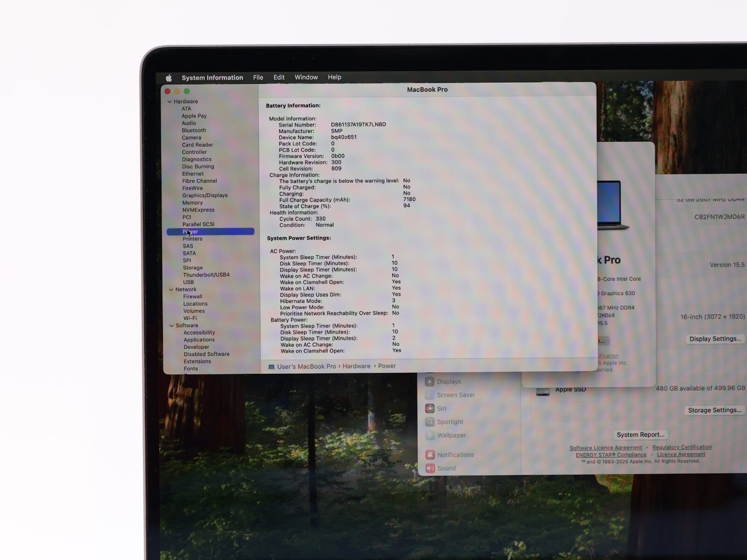Select SATA in the sidebar
The height and width of the screenshot is (560, 747).
click(x=189, y=253)
